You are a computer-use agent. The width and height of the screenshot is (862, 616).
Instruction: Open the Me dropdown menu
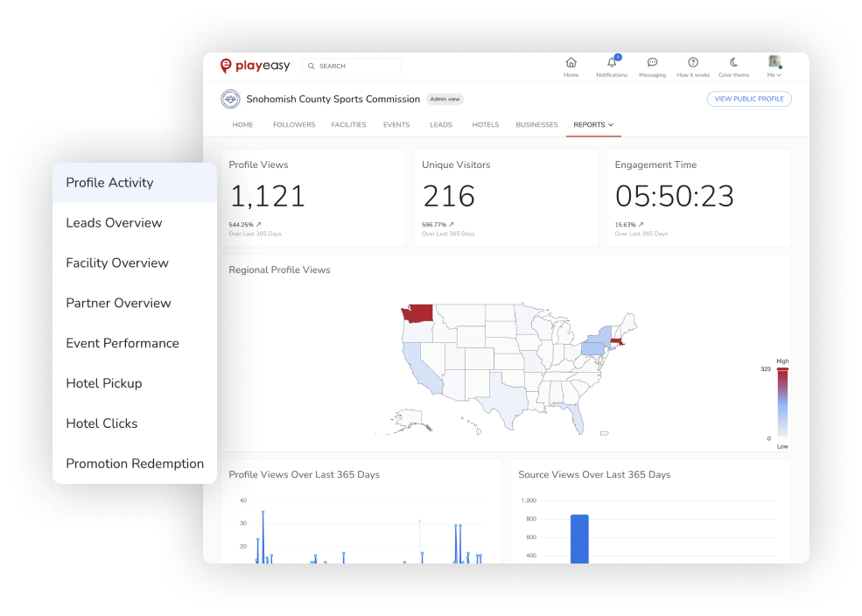click(x=774, y=74)
